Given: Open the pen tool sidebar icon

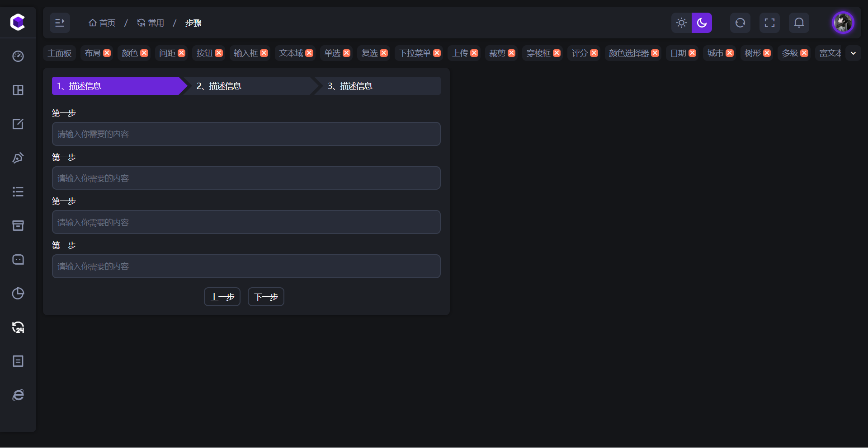Looking at the screenshot, I should 18,158.
